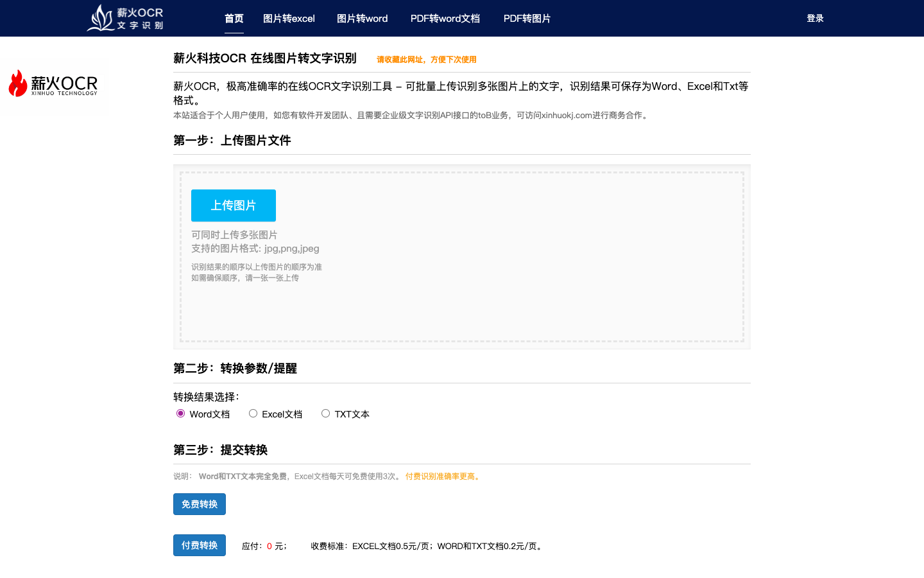Click the 登录 login link
The image size is (924, 578).
pos(815,19)
